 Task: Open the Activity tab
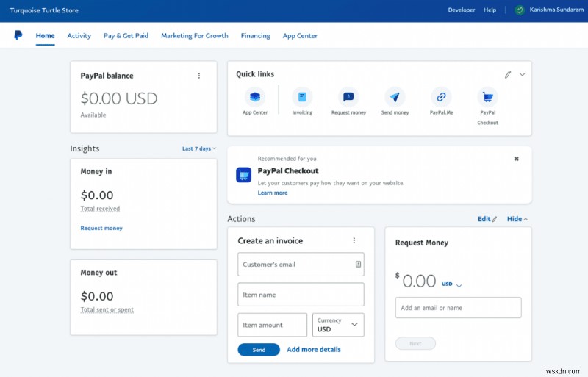pyautogui.click(x=79, y=35)
